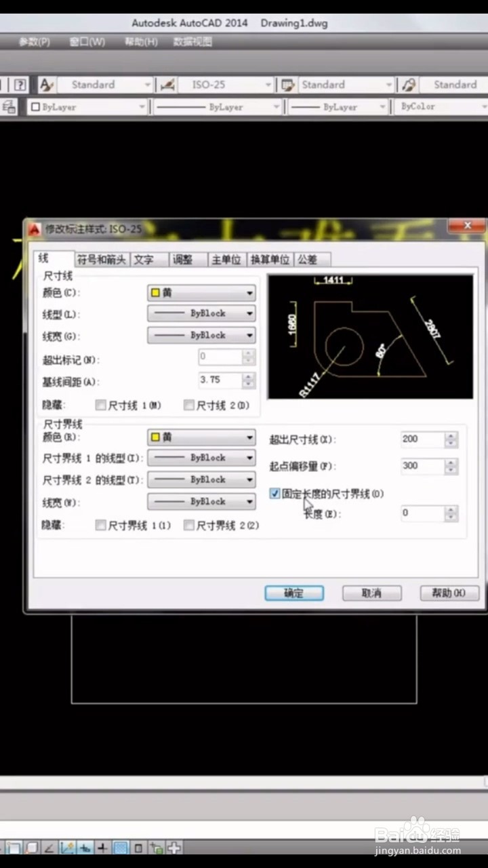This screenshot has height=868, width=488.
Task: Open 尺寸线 线宽(G) ByBlock dropdown
Action: point(201,335)
